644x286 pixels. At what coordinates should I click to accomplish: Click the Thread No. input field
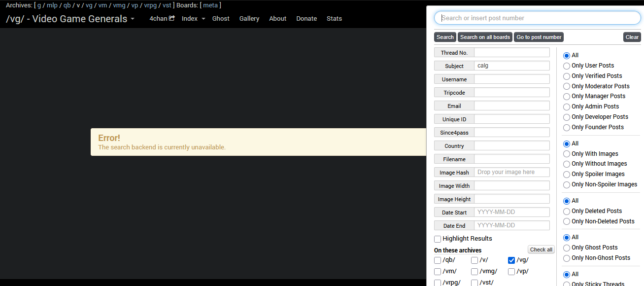coord(511,52)
